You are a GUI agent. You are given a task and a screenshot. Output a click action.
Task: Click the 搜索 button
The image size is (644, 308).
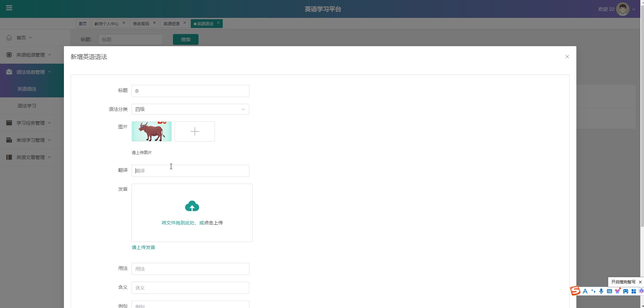click(x=186, y=39)
